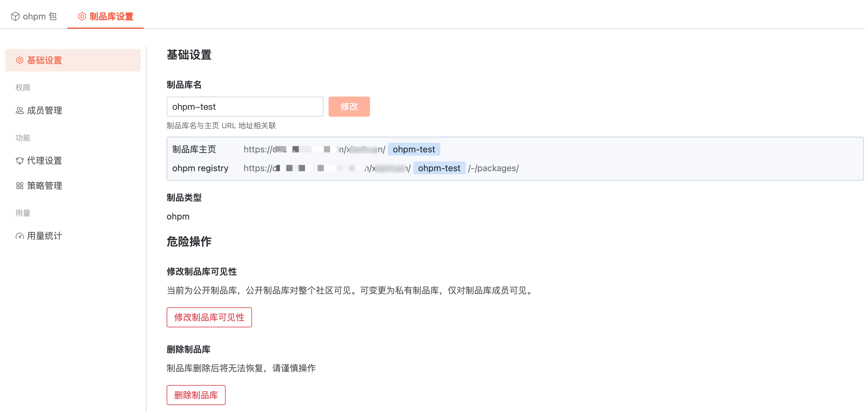Go to 策略管理 page
Viewport: 868px width, 412px height.
coord(44,186)
